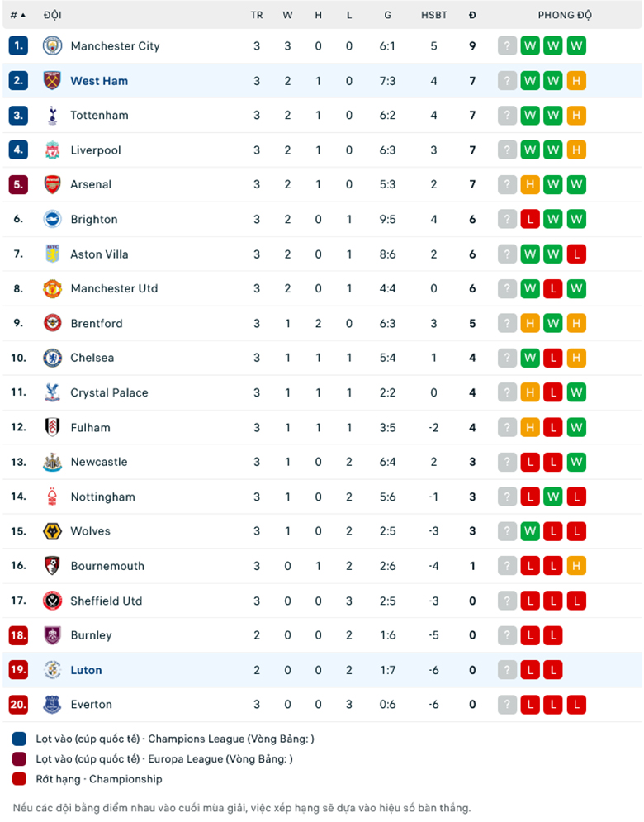This screenshot has height=822, width=644.
Task: Click the red rank 20 position badge
Action: [x=18, y=705]
